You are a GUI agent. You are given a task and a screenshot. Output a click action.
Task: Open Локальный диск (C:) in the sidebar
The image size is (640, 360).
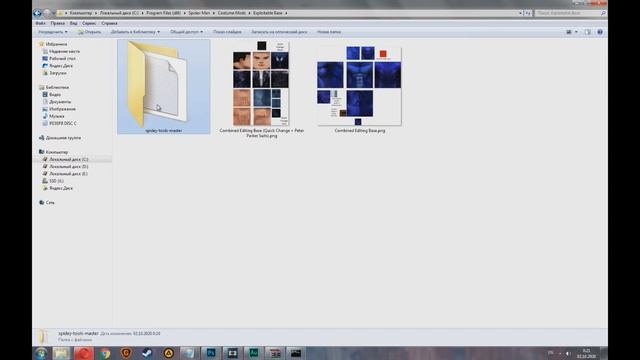[x=68, y=159]
